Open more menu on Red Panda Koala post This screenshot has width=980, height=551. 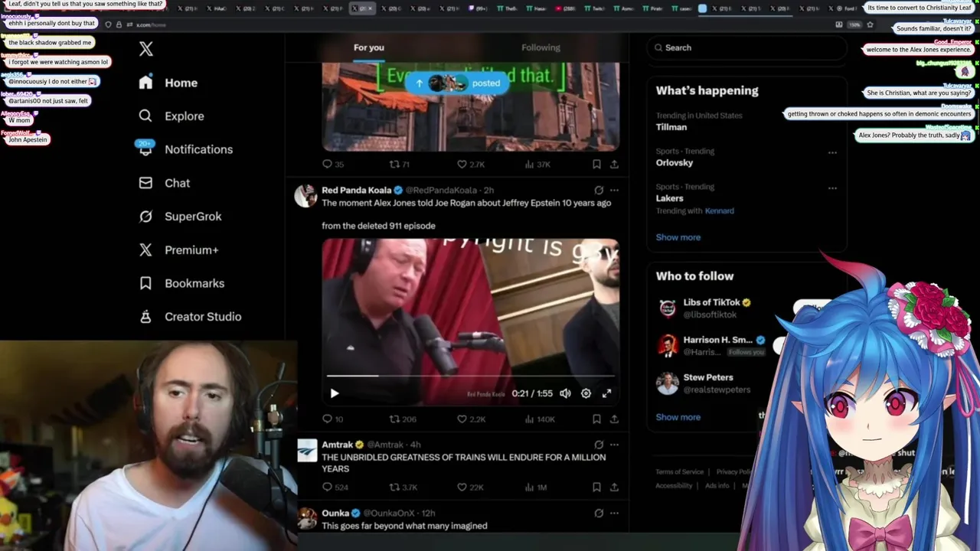coord(614,190)
